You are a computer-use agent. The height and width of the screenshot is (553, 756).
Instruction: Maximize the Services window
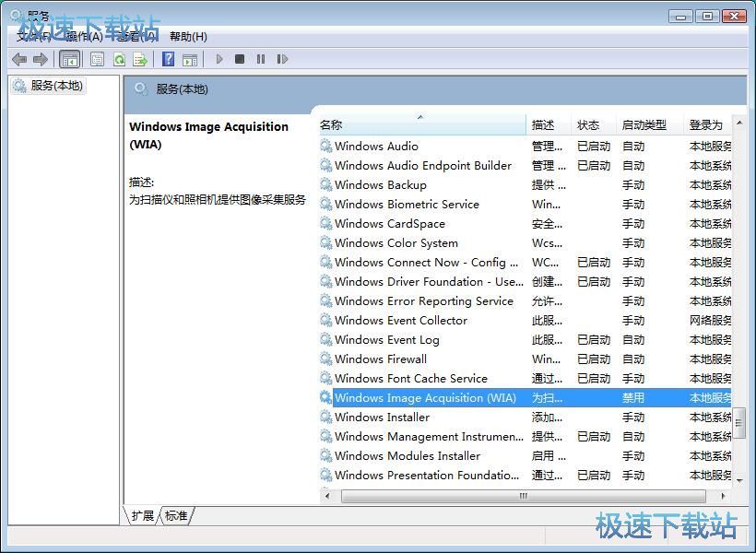707,17
